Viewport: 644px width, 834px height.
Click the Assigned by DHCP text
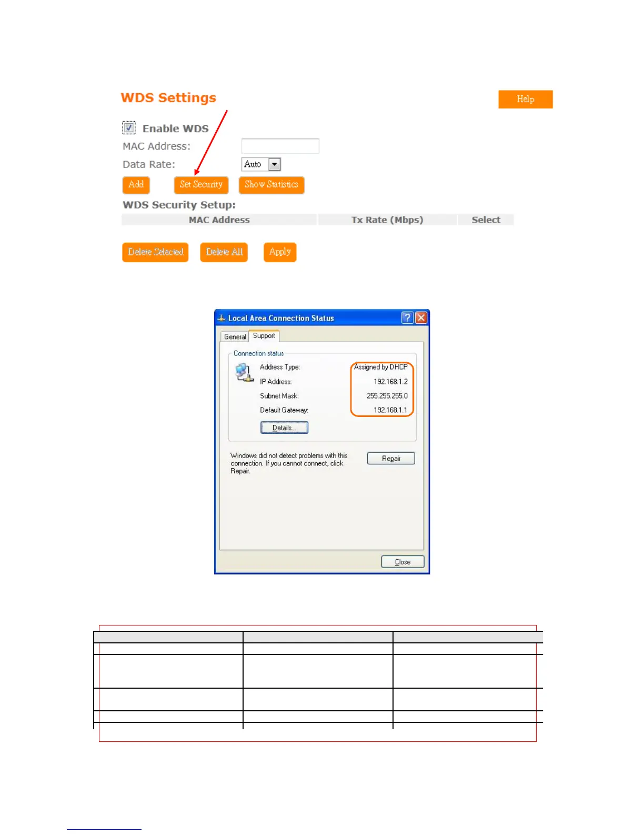[381, 367]
